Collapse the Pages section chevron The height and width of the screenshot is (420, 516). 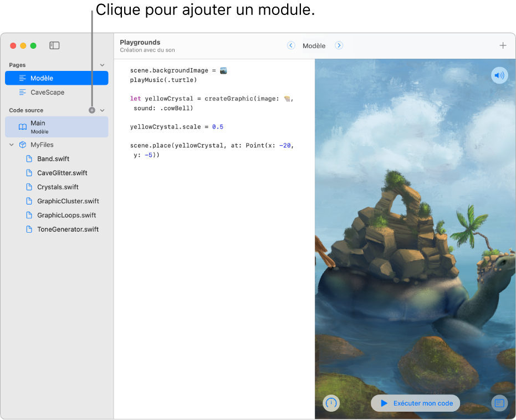(x=103, y=65)
